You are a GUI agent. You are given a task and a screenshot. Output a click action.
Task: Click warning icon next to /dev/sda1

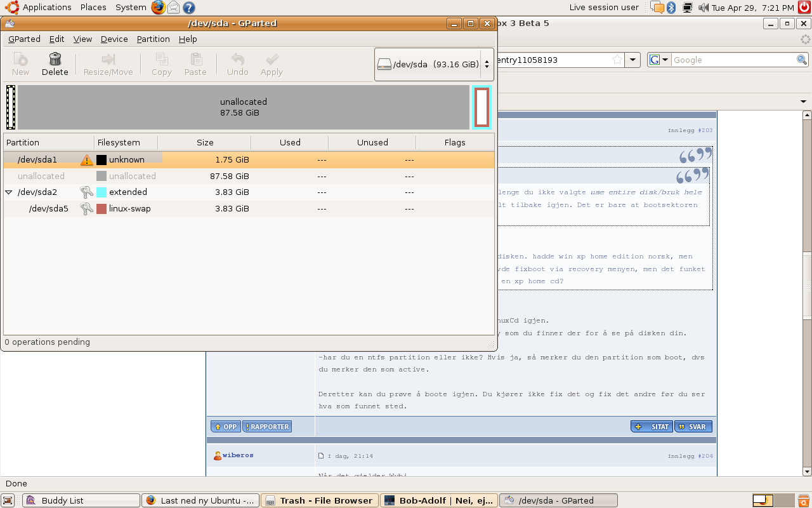87,160
